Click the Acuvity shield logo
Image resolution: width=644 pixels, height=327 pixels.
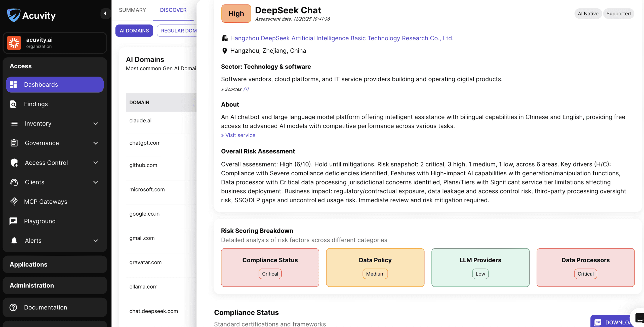[14, 15]
